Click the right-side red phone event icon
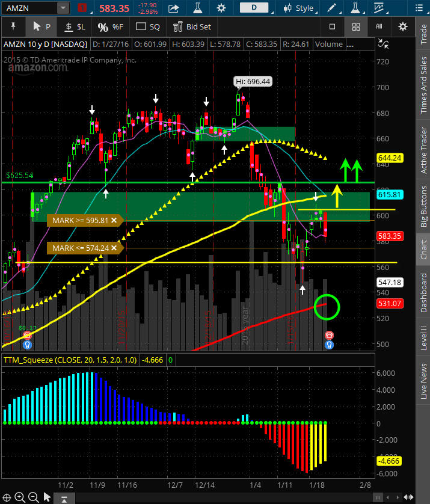This screenshot has height=504, width=430. point(329,335)
